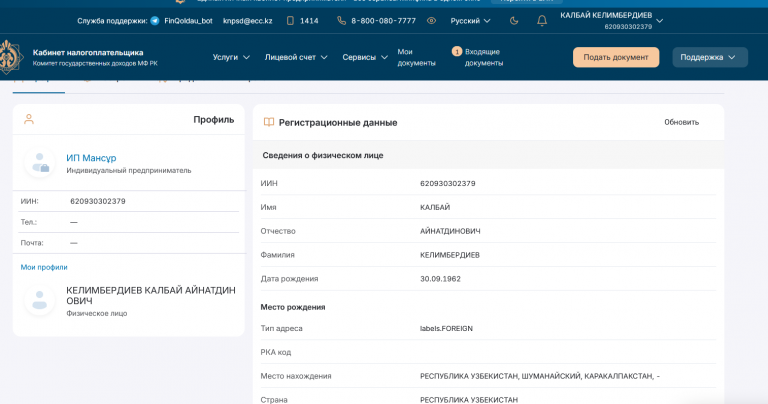The width and height of the screenshot is (768, 404).
Task: Open the Сервисы menu
Action: coord(365,57)
